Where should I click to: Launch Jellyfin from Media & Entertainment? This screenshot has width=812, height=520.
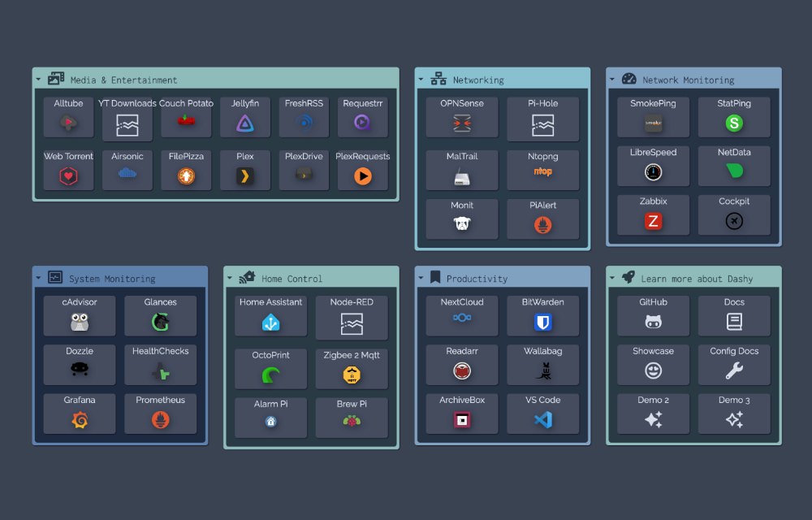pyautogui.click(x=245, y=116)
